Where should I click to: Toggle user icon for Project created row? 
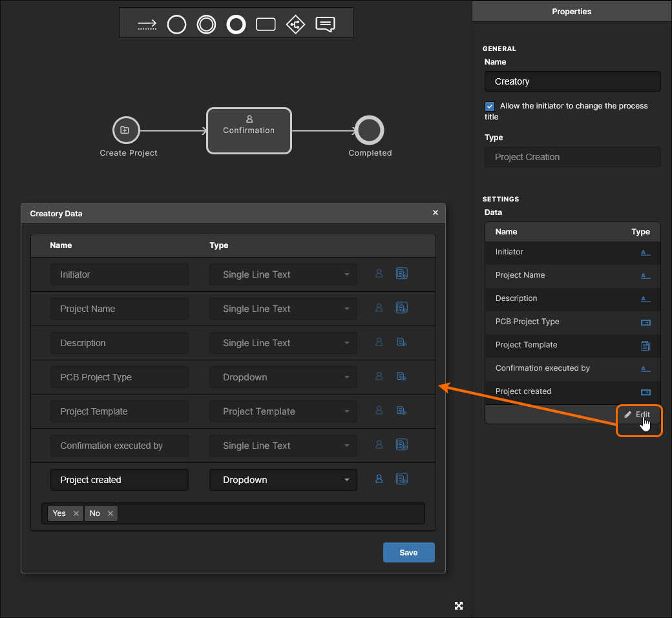coord(379,479)
